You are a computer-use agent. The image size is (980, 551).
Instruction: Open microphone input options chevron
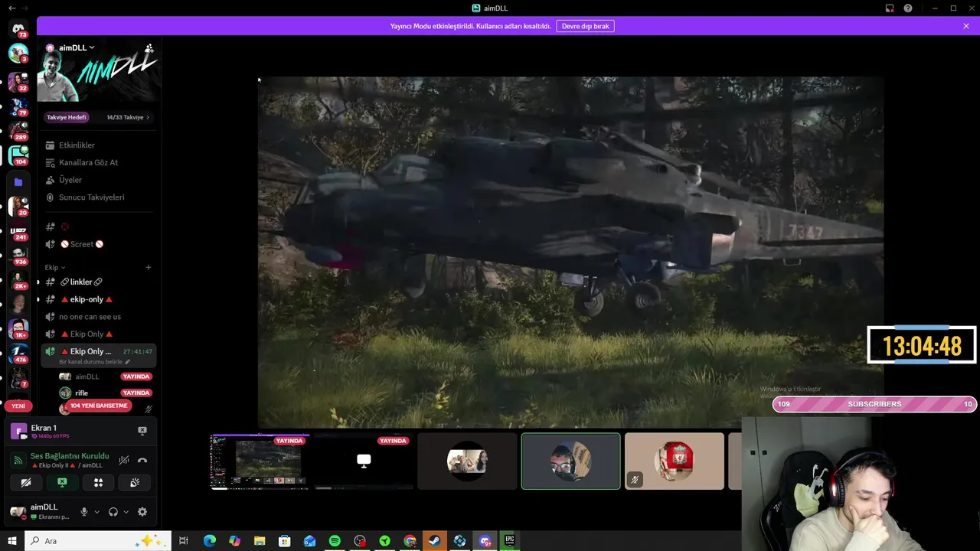[96, 512]
